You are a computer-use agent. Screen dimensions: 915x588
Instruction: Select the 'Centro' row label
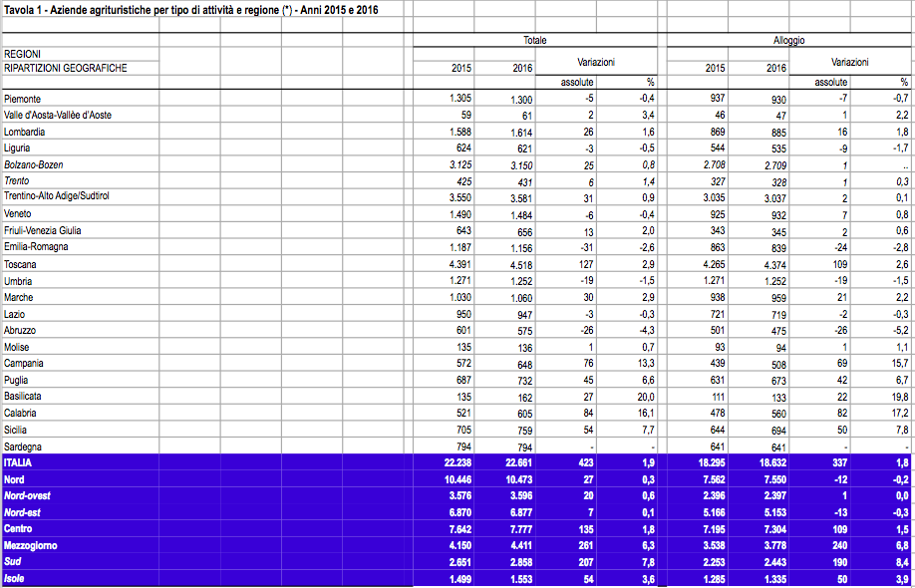[x=18, y=529]
